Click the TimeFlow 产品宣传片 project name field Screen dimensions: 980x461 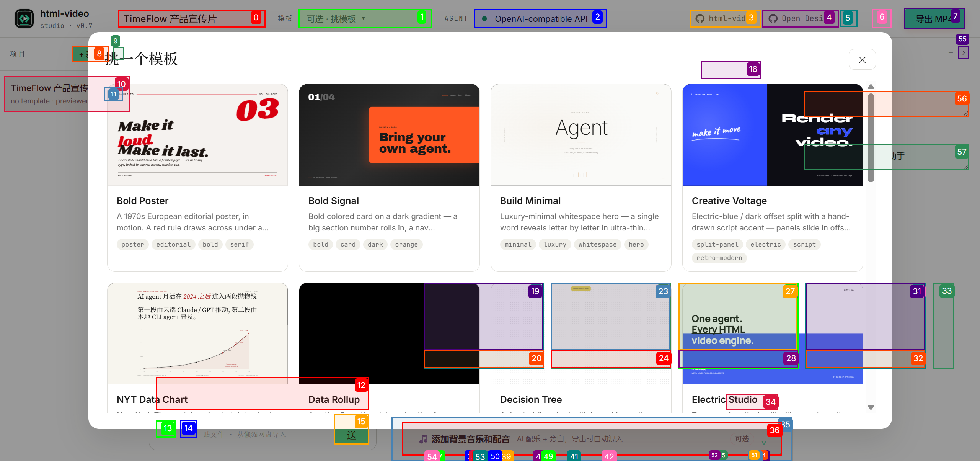click(192, 18)
